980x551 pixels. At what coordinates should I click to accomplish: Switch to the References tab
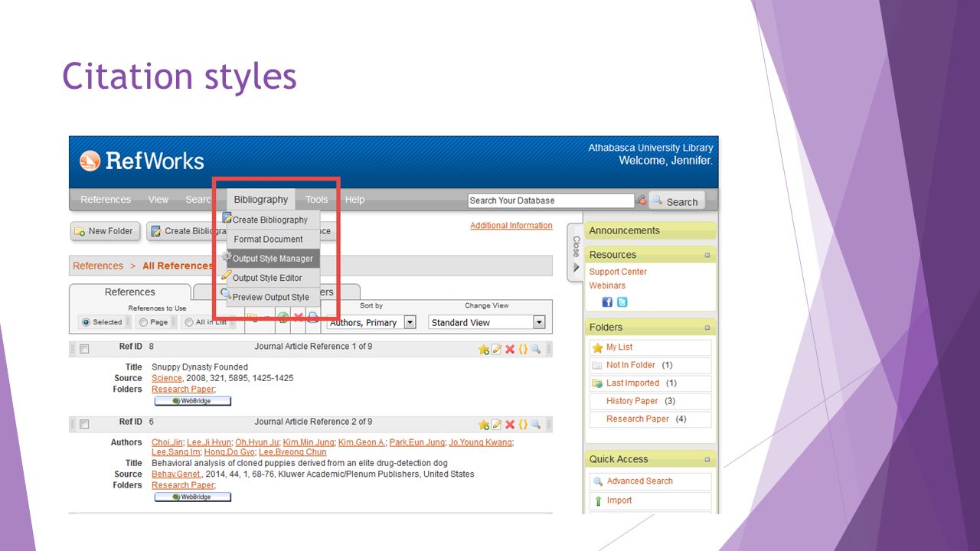129,292
